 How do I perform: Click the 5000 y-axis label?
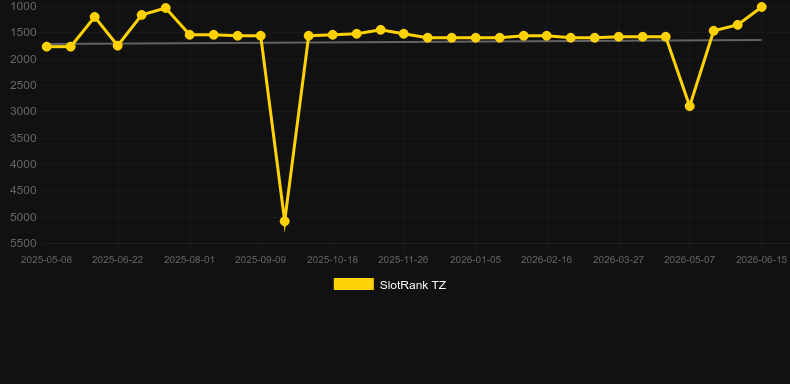tap(24, 217)
